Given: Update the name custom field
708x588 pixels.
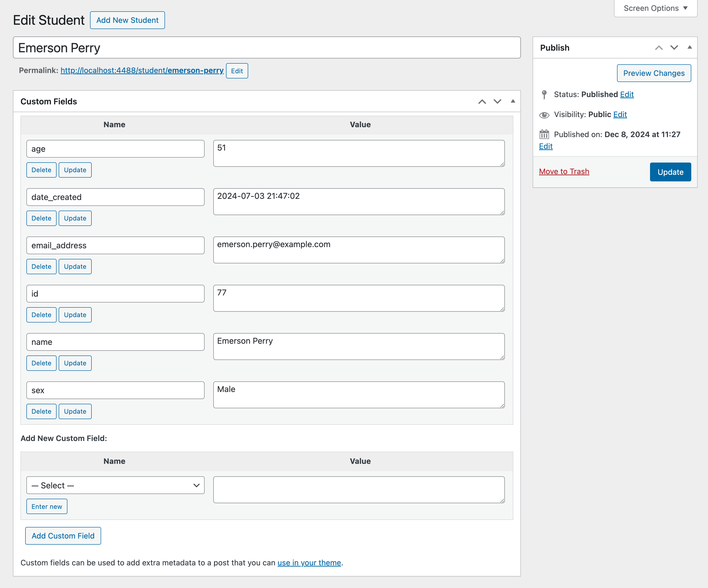Looking at the screenshot, I should (x=75, y=363).
